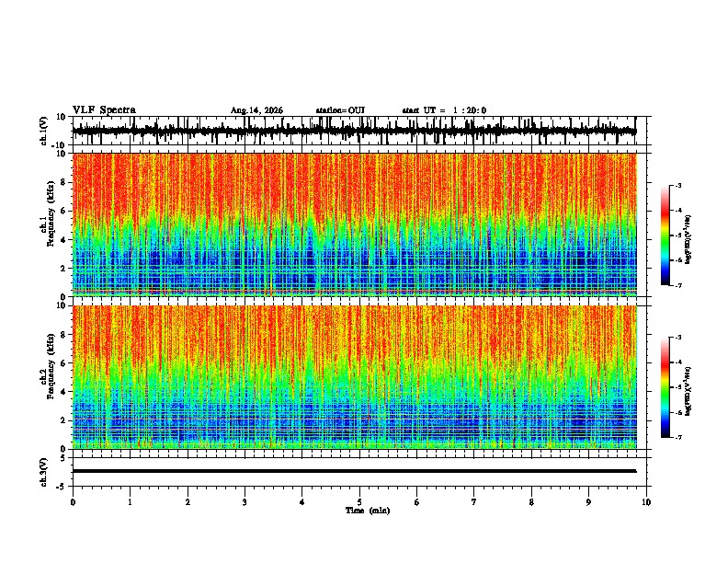The height and width of the screenshot is (563, 728).
Task: Select the 'ch.3(V)' axis label
Action: click(44, 472)
